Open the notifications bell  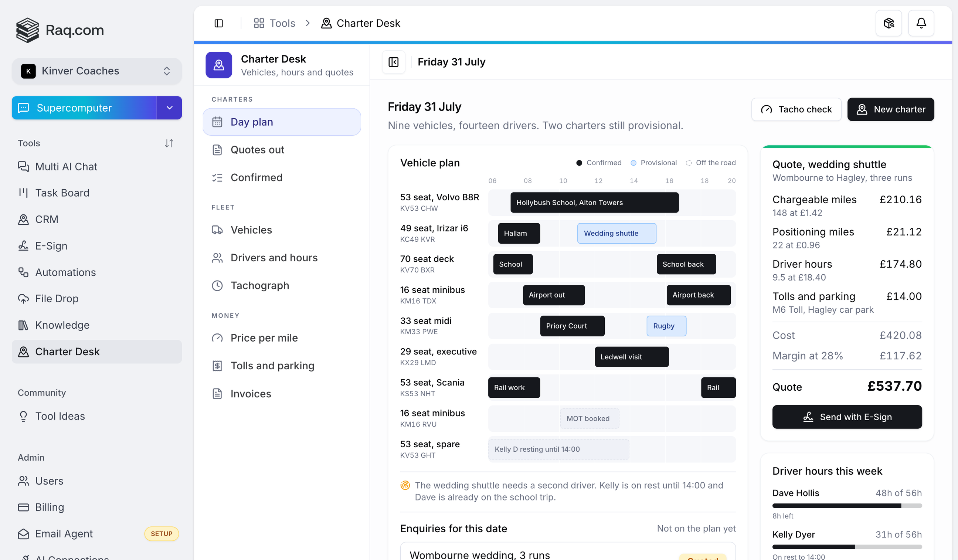(x=921, y=23)
